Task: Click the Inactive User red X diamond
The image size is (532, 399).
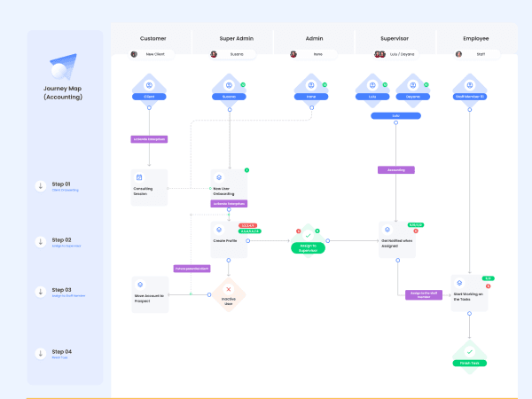Action: click(229, 294)
